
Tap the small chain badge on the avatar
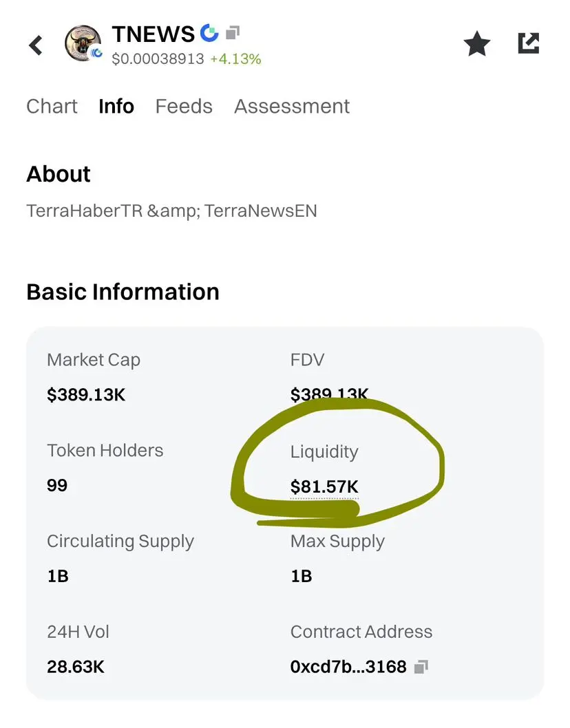coord(97,52)
